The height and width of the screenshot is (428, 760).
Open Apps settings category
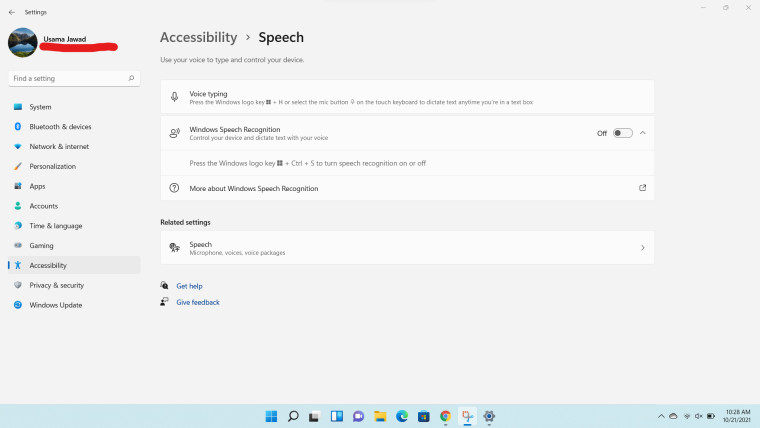pos(74,186)
